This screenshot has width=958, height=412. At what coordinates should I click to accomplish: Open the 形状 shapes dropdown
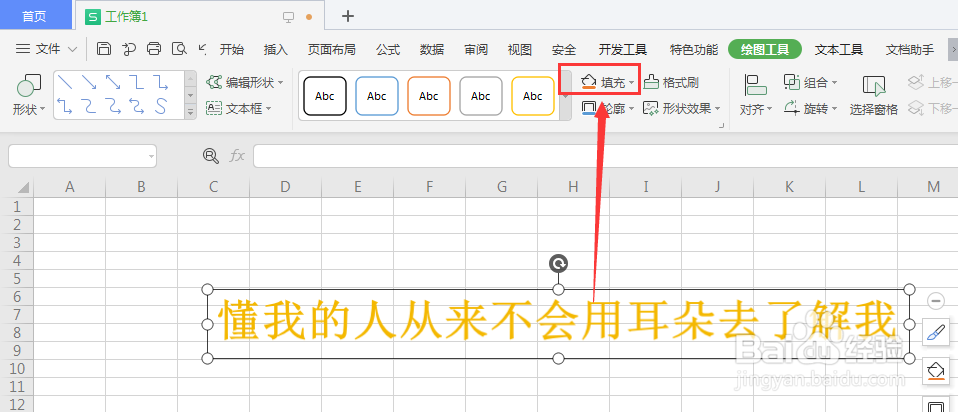tap(29, 95)
